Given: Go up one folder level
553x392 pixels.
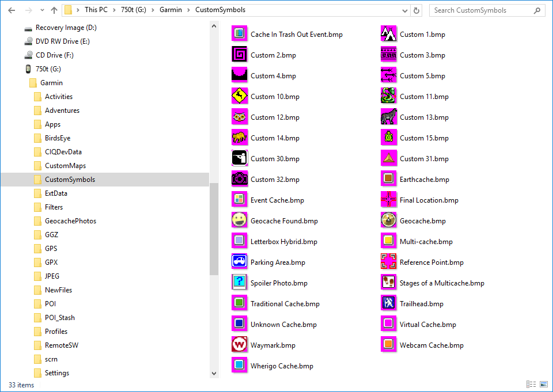Looking at the screenshot, I should (x=54, y=10).
